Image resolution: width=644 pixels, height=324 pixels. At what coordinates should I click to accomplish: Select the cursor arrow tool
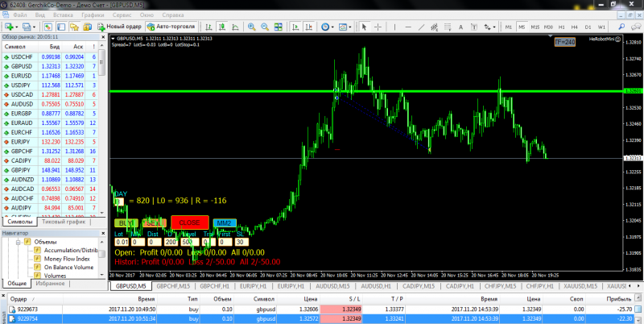(x=364, y=27)
